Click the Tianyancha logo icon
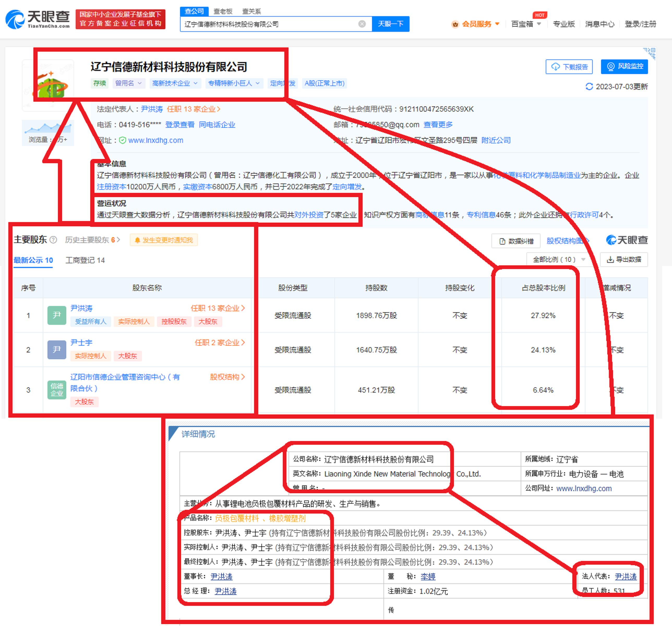Viewport: 672px width, 635px height. tap(15, 19)
